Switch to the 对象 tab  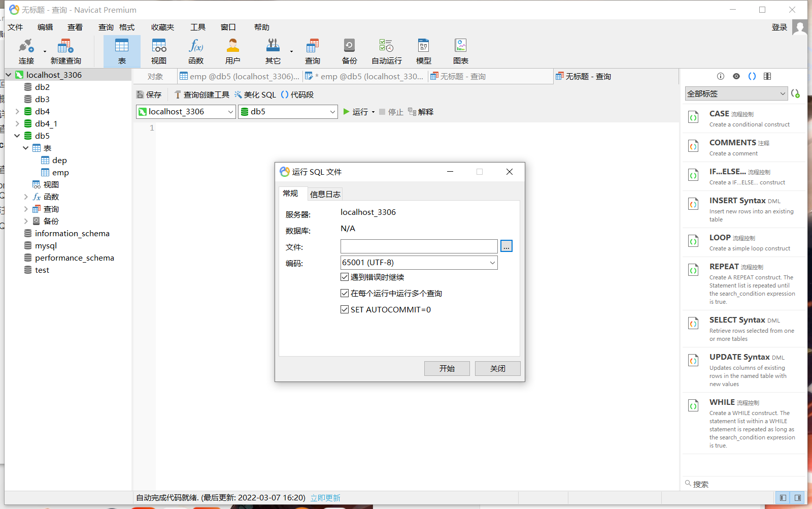(x=155, y=77)
